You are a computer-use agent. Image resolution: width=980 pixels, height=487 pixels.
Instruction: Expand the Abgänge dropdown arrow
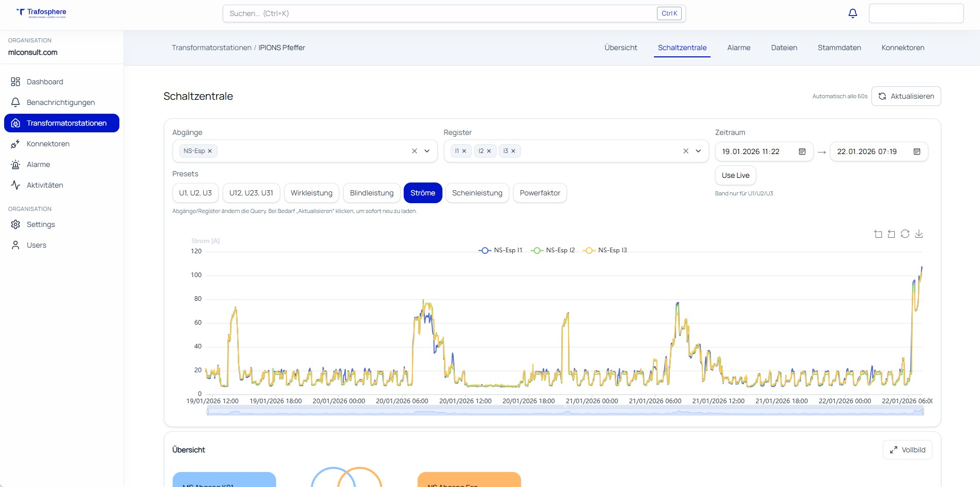(x=427, y=151)
